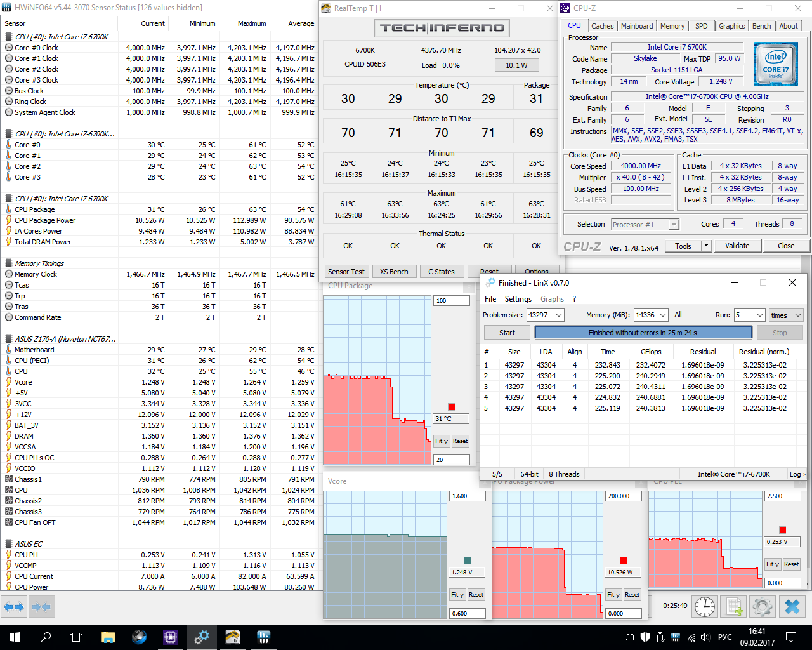
Task: Click the XS Bench button in RealTemp
Action: pos(394,272)
